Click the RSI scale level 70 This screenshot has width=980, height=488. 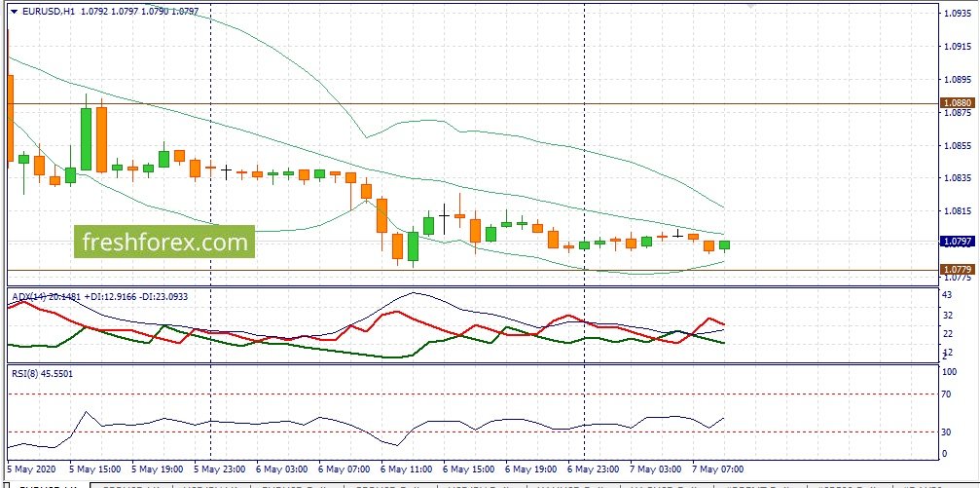pos(947,394)
